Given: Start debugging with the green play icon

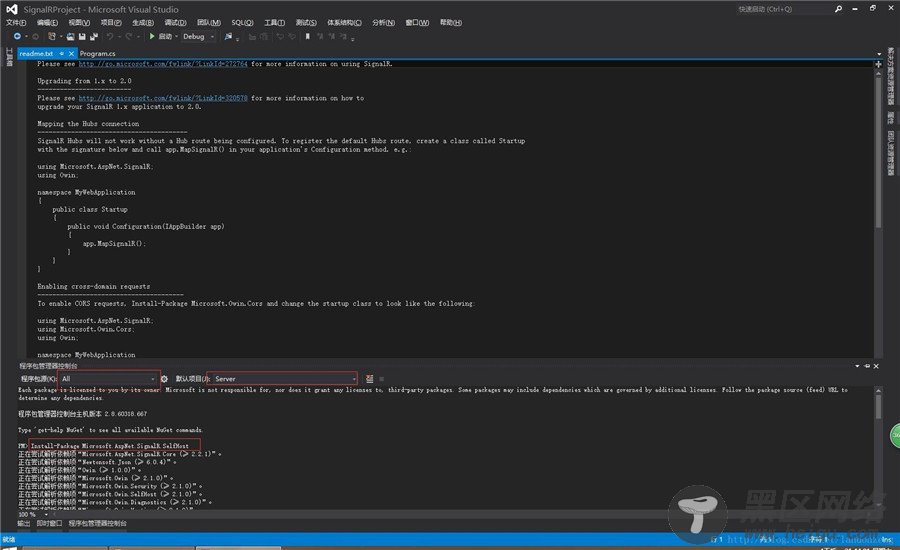Looking at the screenshot, I should pos(152,36).
